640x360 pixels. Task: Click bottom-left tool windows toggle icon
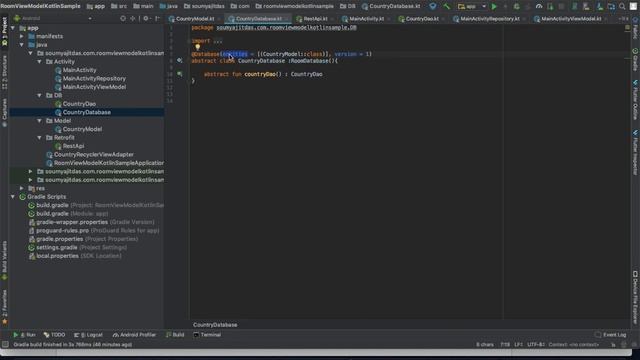coord(5,344)
